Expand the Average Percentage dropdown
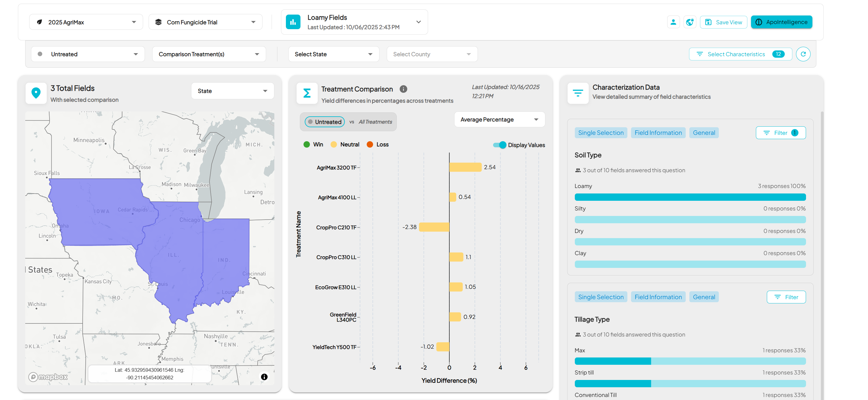This screenshot has width=868, height=400. 499,120
